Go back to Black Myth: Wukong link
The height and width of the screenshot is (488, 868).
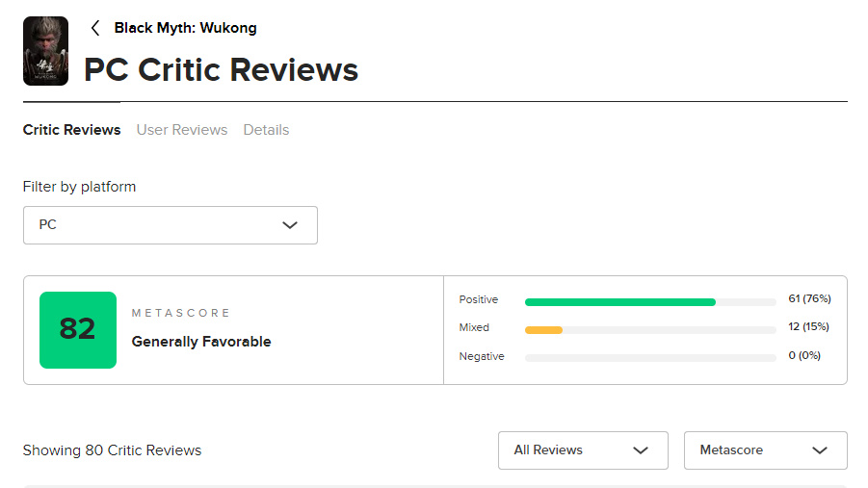(x=185, y=28)
